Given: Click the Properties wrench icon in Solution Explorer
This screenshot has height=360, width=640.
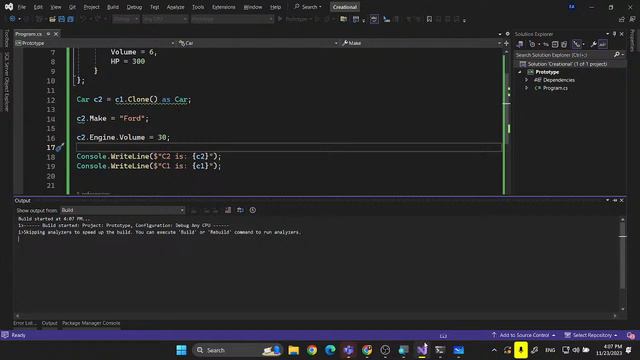Looking at the screenshot, I should pos(593,44).
